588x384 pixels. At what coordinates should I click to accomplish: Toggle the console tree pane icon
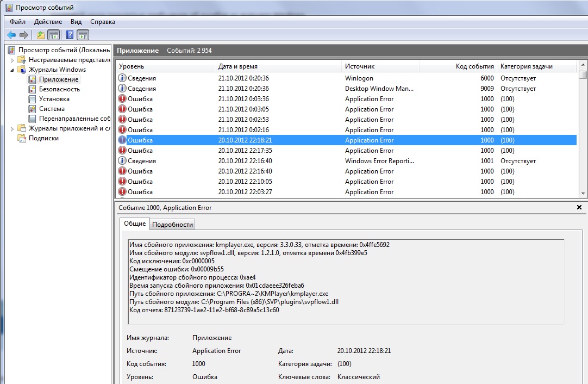(x=54, y=35)
